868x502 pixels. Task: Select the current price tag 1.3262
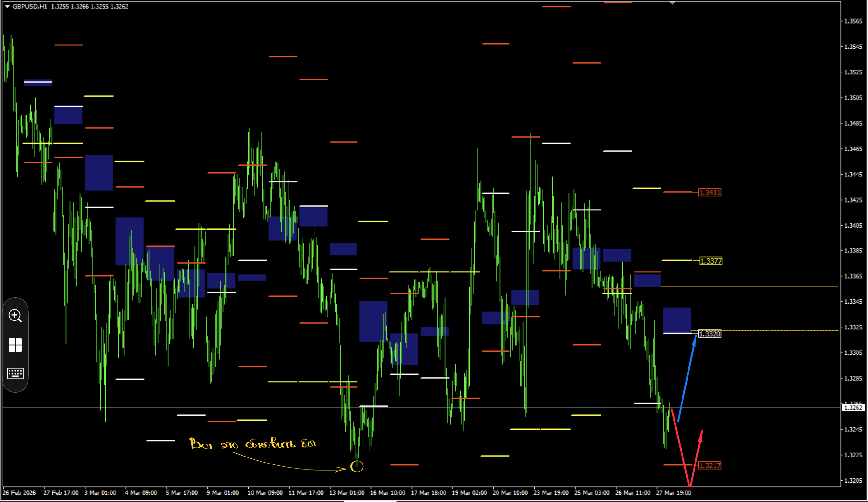(853, 408)
